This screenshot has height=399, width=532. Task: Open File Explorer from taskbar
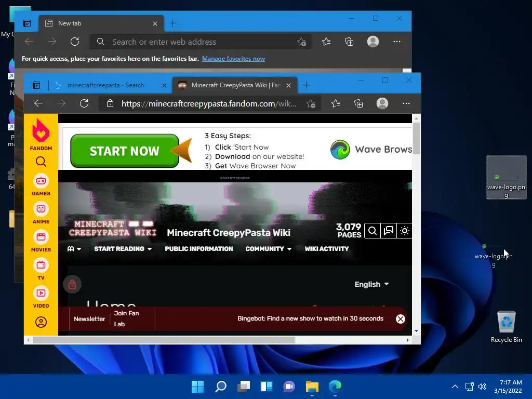312,387
